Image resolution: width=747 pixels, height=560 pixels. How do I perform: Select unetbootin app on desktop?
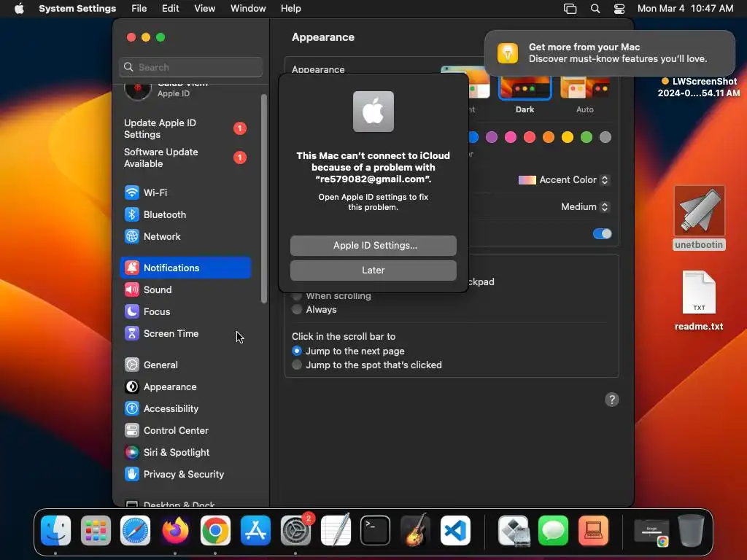pos(699,218)
